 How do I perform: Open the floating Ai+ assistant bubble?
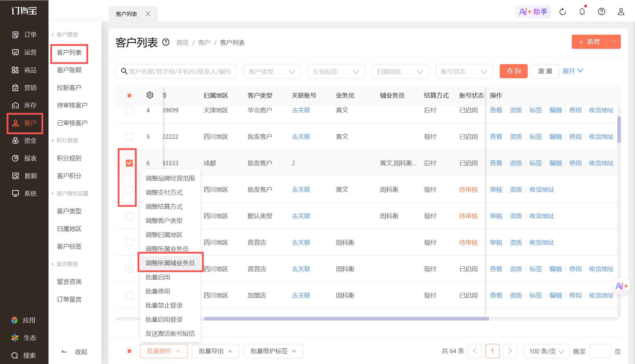[621, 286]
